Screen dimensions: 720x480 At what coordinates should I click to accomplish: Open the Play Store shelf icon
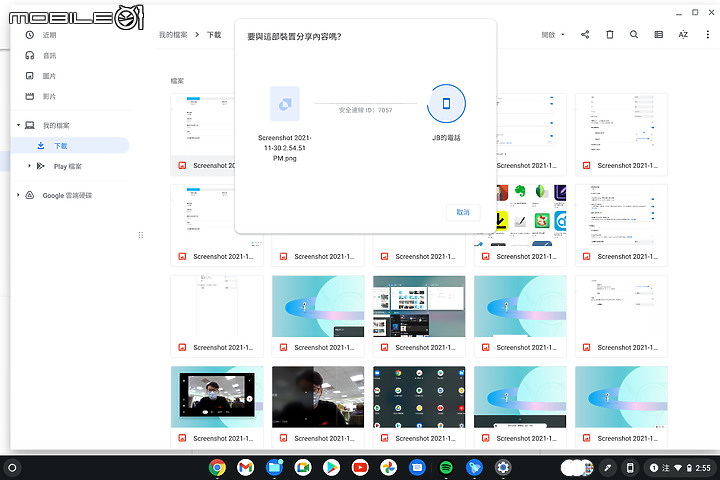(331, 468)
